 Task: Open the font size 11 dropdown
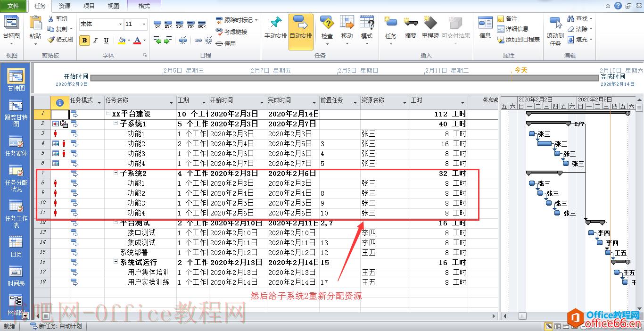[x=144, y=24]
